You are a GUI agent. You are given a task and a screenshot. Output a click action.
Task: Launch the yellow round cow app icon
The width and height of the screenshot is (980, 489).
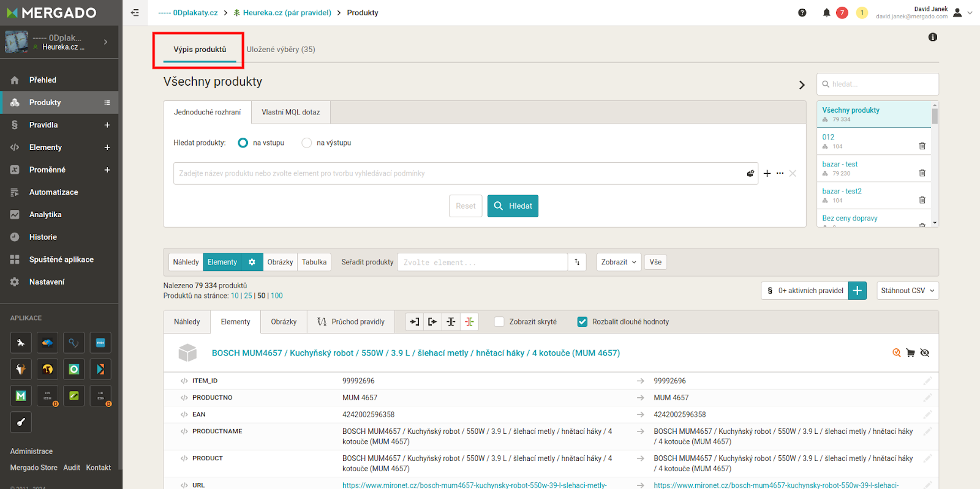pyautogui.click(x=47, y=369)
